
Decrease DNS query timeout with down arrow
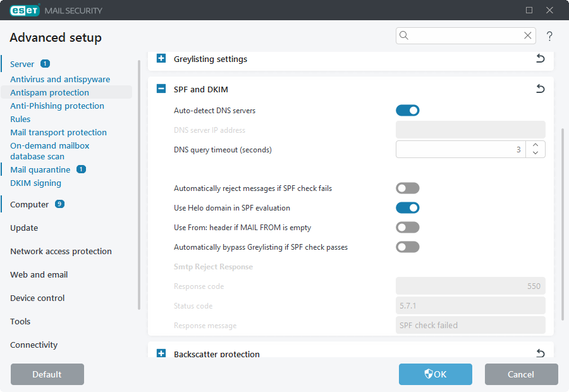pos(535,153)
